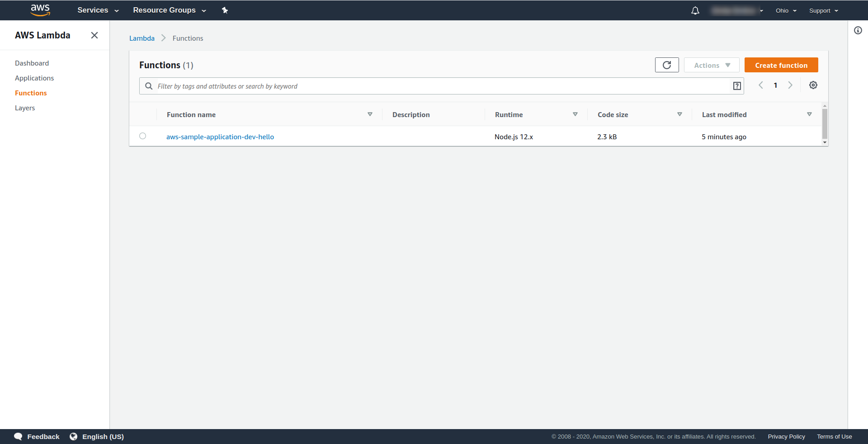
Task: Click the AWS logo home icon
Action: click(x=40, y=10)
